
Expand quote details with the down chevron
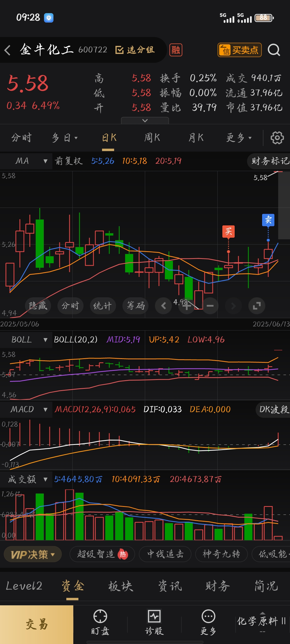(145, 120)
